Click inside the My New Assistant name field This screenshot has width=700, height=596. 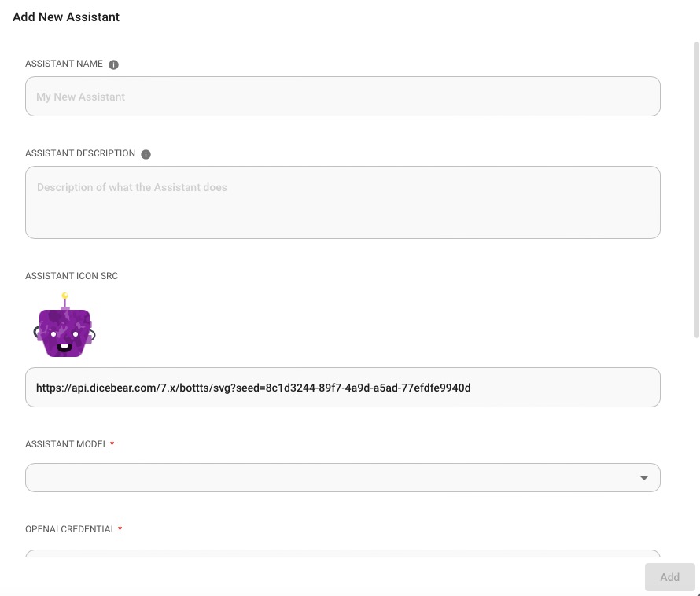(342, 96)
